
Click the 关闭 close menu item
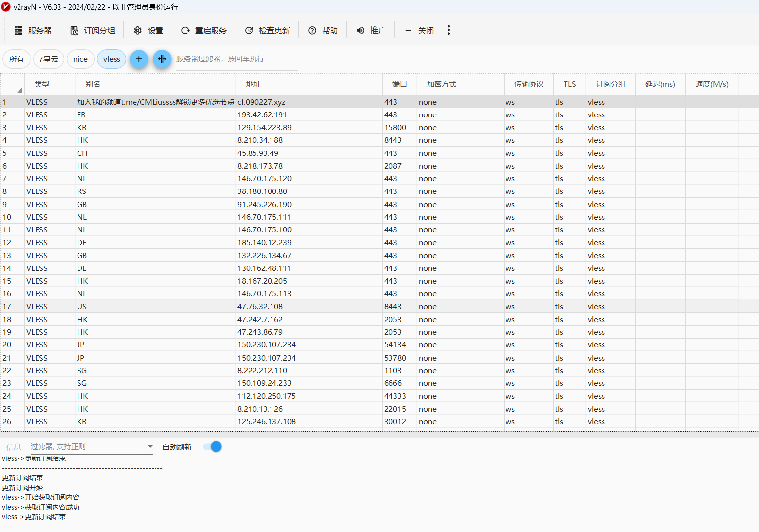point(419,30)
